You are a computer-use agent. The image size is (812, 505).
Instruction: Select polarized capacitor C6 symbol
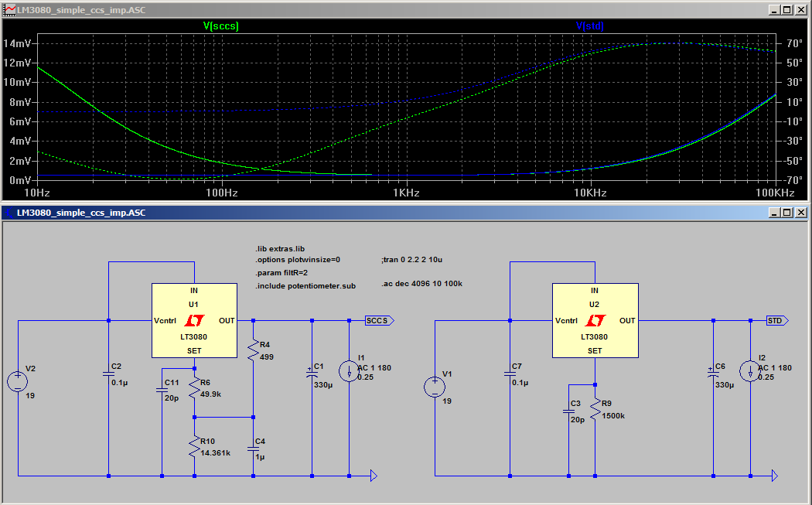click(x=713, y=373)
